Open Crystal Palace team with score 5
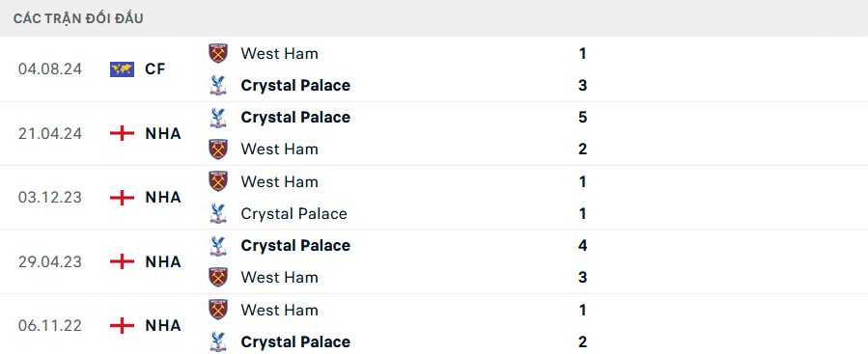The image size is (868, 354). [x=295, y=118]
